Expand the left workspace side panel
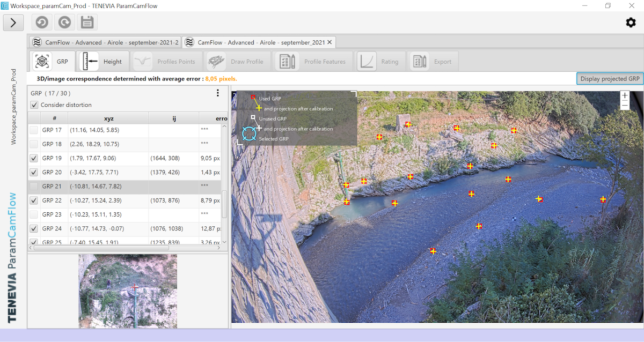This screenshot has width=644, height=342. tap(13, 23)
